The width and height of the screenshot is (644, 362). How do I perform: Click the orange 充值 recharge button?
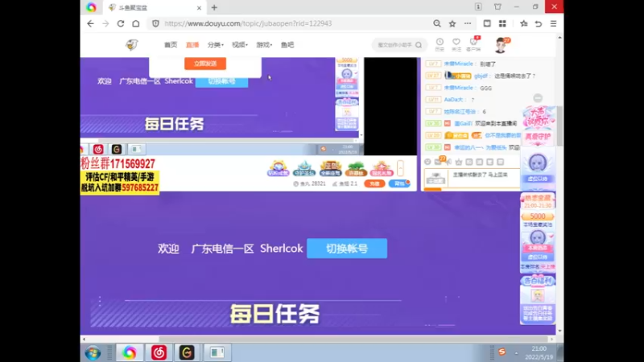tap(374, 183)
